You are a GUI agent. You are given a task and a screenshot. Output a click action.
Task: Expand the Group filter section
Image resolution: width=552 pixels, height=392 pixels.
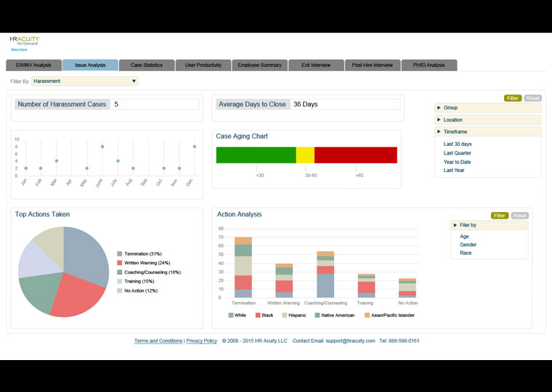click(488, 107)
